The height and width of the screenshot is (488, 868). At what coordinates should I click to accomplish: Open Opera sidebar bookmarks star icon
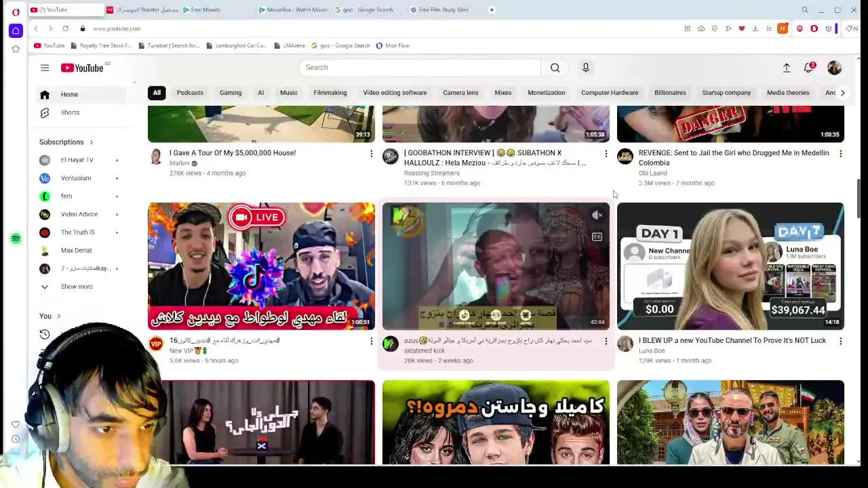tap(16, 49)
